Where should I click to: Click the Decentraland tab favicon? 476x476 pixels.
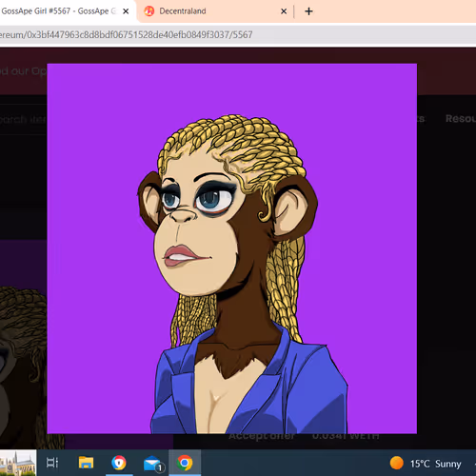(x=149, y=11)
